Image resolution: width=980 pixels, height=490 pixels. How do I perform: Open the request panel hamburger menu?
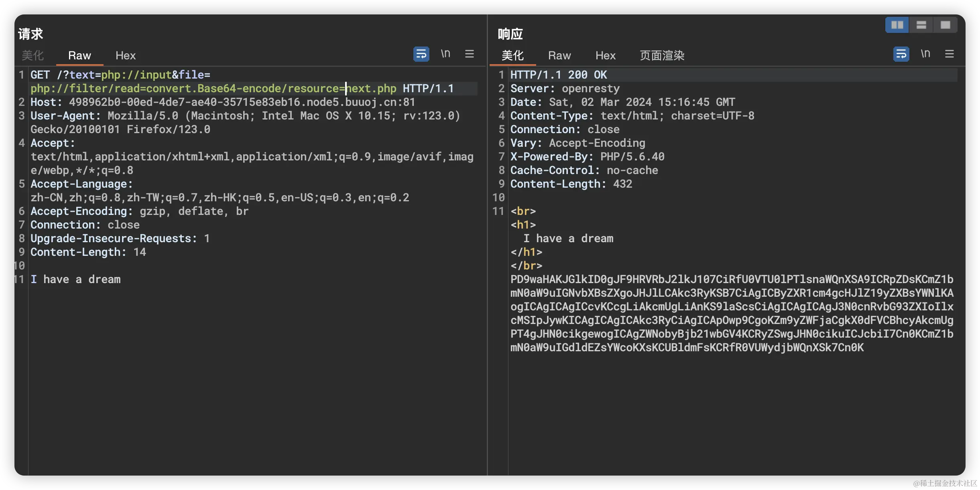(469, 54)
